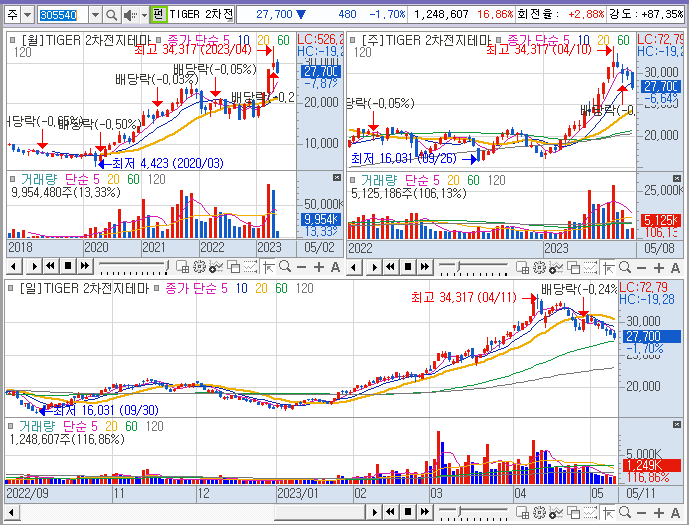
Task: Zoom in weekly chart with plus
Action: click(659, 267)
